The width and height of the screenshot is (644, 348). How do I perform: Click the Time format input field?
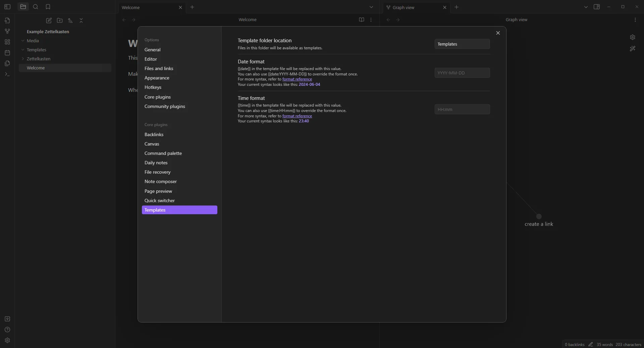tap(462, 109)
